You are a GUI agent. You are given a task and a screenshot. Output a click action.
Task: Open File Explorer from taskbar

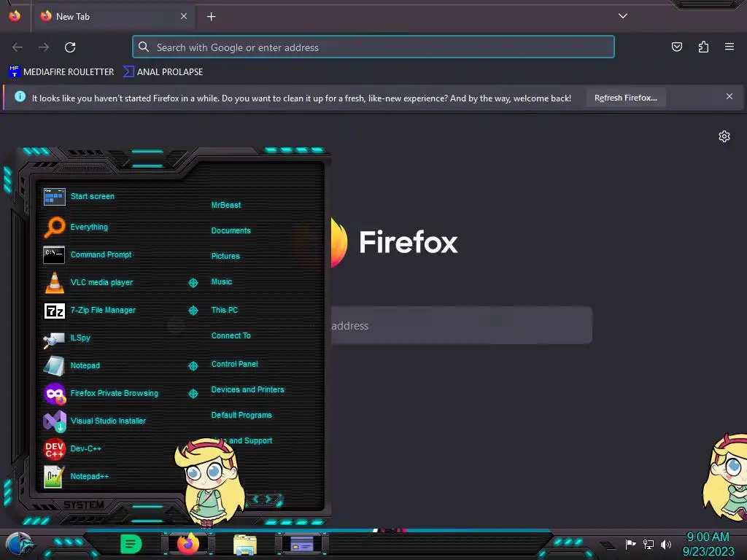245,545
